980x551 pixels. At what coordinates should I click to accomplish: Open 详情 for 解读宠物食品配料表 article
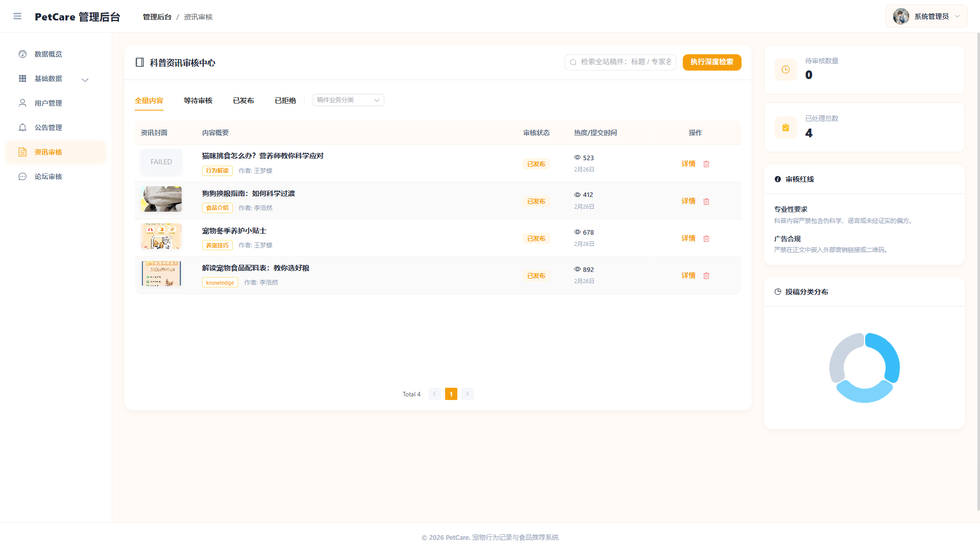tap(688, 275)
